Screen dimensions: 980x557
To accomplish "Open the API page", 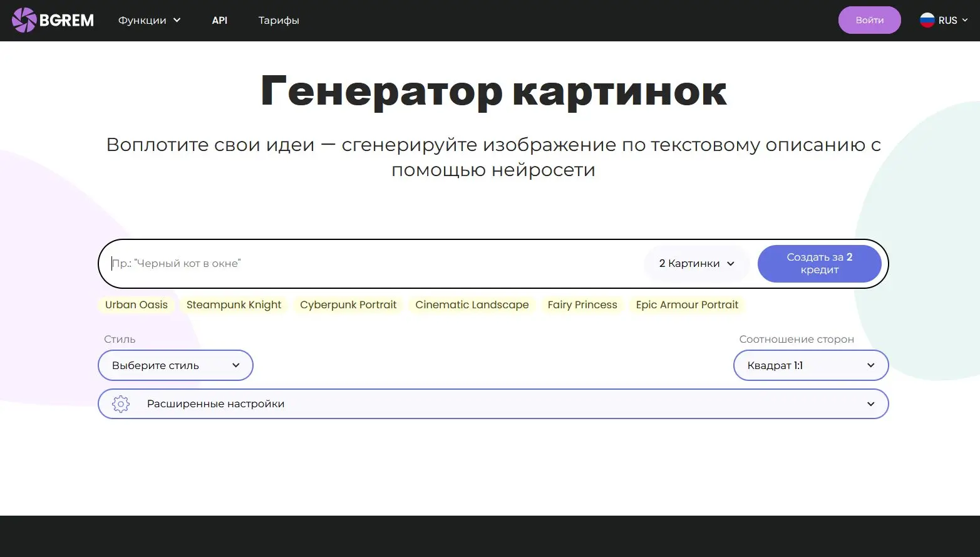I will 219,20.
